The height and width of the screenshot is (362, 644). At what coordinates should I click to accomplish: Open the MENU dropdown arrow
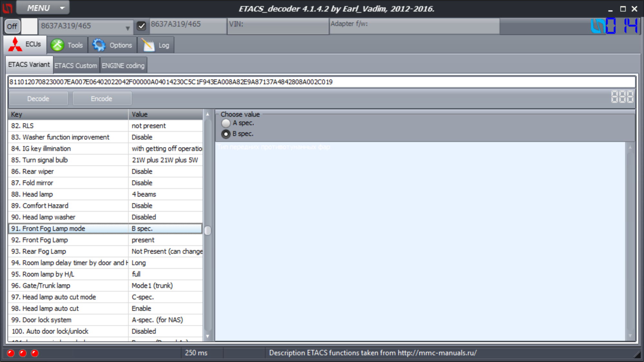[x=62, y=8]
